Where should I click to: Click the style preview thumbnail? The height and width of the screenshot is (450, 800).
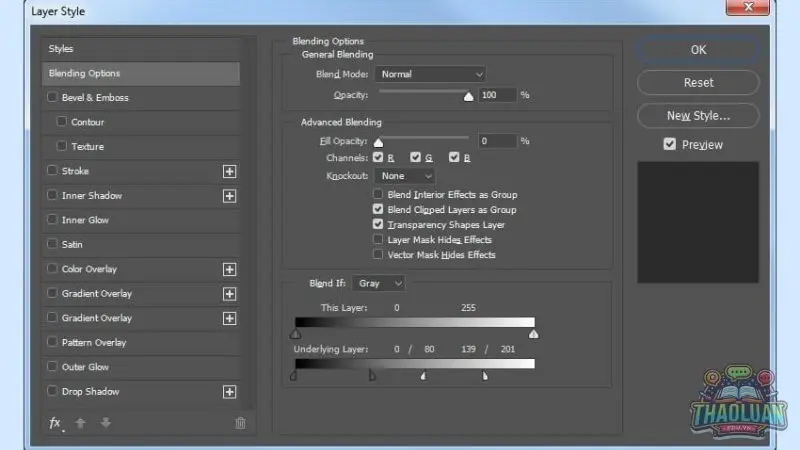tap(698, 222)
